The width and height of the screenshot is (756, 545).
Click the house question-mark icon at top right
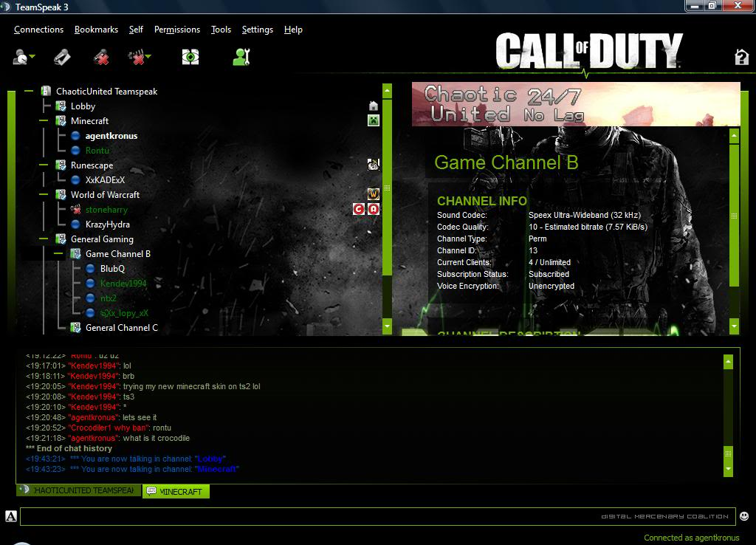coord(741,57)
